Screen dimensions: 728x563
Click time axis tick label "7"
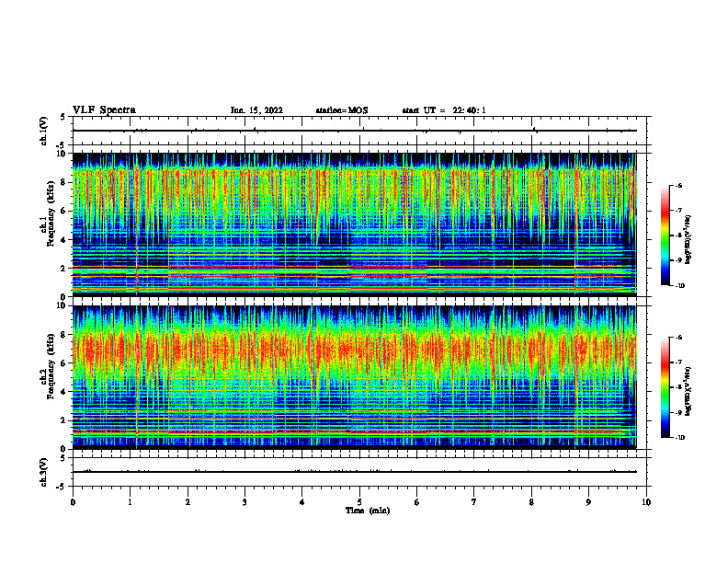(x=474, y=502)
